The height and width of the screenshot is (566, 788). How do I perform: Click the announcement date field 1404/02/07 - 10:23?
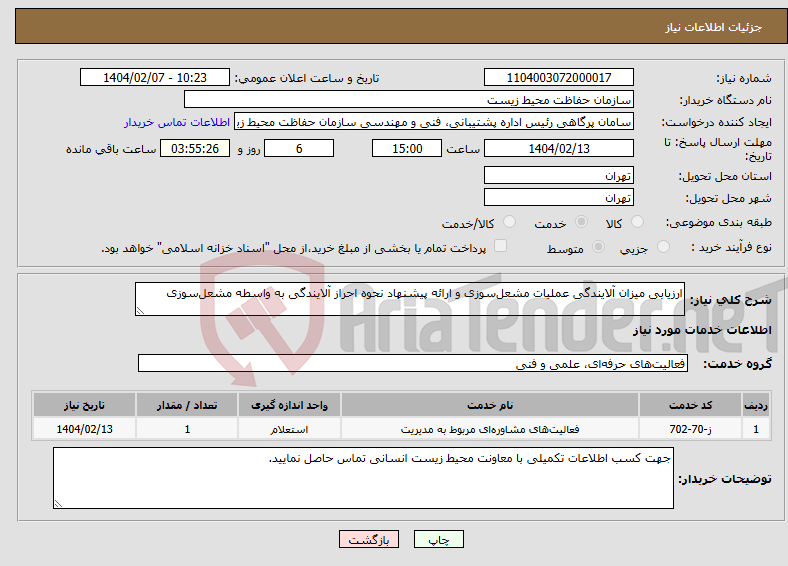click(x=155, y=77)
